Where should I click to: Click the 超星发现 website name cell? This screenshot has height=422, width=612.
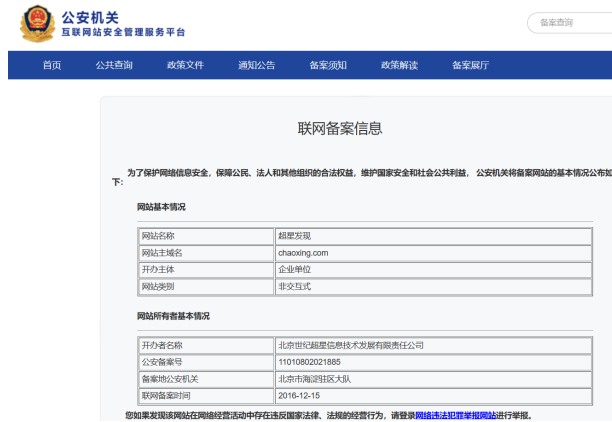(295, 236)
